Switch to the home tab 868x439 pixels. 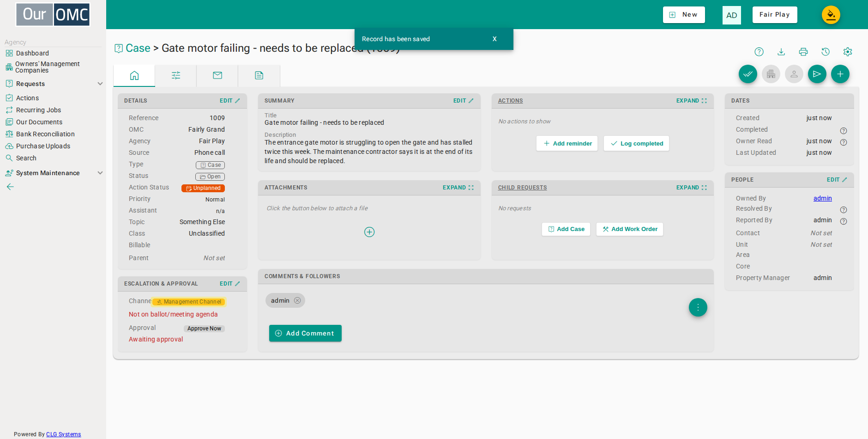pos(134,75)
